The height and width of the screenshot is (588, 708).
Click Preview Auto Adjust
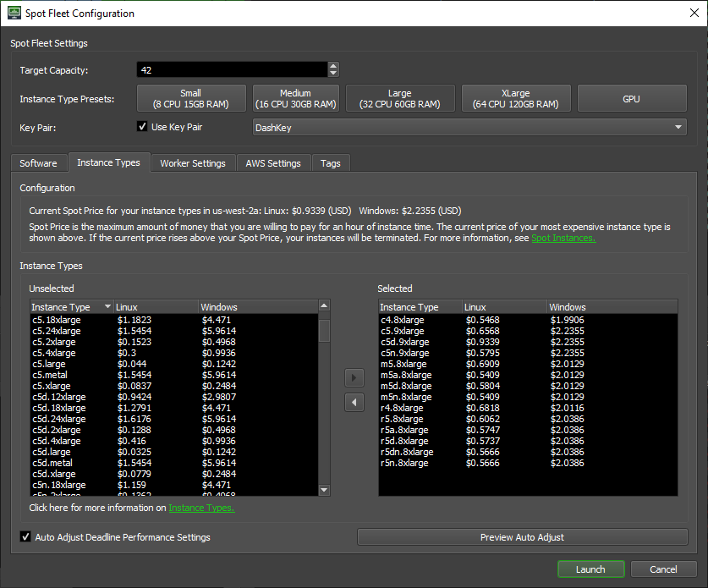[522, 536]
